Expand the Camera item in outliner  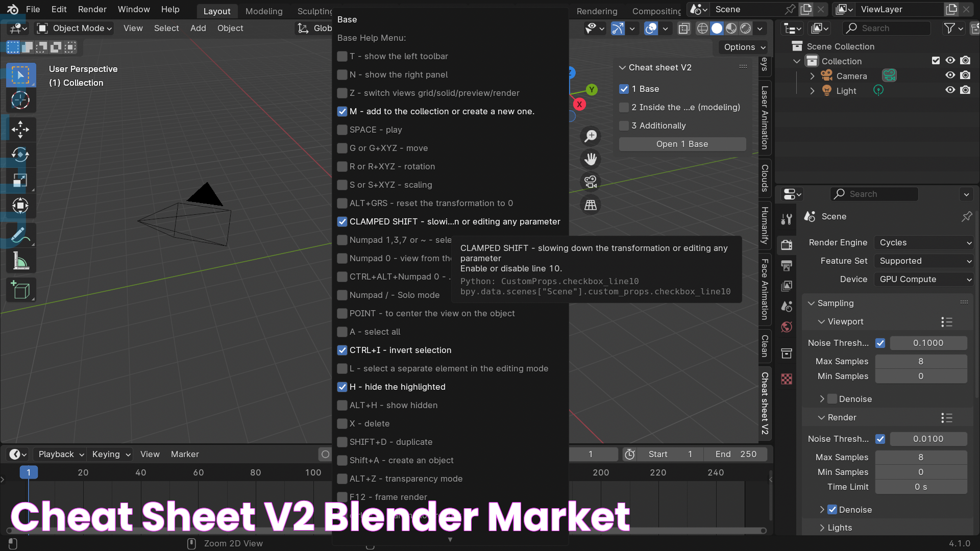(812, 76)
